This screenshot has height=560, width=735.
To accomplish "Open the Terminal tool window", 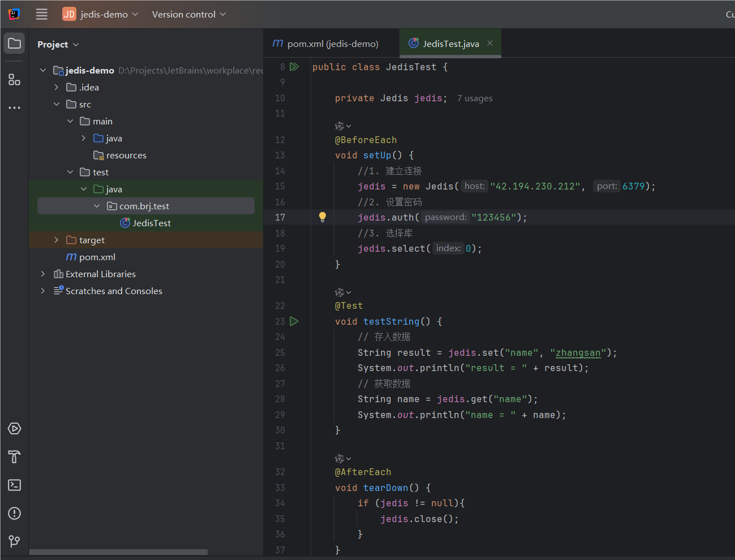I will (14, 485).
